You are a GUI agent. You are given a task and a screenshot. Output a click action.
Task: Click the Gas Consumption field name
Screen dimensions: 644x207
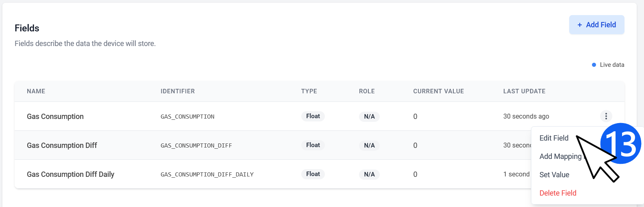[55, 117]
